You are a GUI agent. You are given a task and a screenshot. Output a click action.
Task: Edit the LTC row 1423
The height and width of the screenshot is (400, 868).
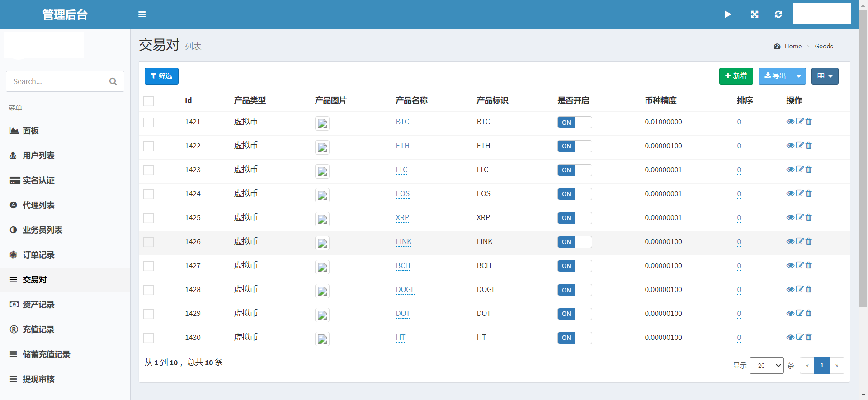[800, 169]
